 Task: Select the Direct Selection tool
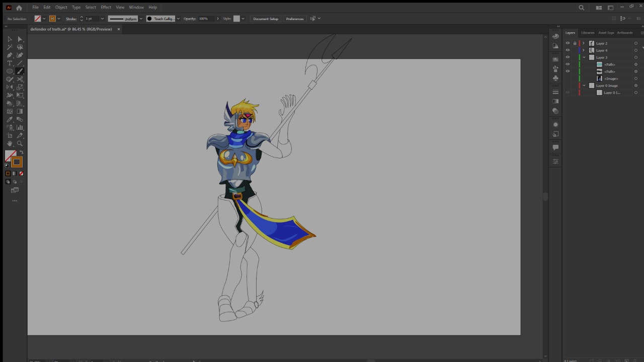(20, 39)
